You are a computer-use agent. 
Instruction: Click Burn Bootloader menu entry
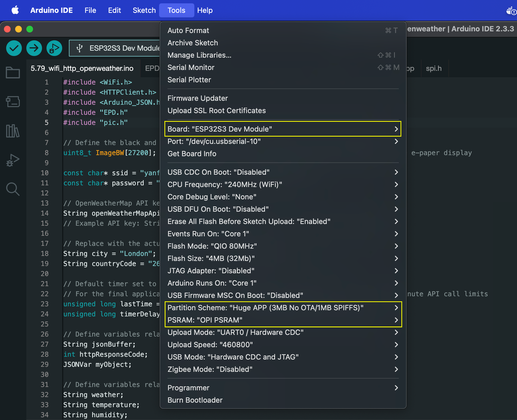pyautogui.click(x=195, y=400)
